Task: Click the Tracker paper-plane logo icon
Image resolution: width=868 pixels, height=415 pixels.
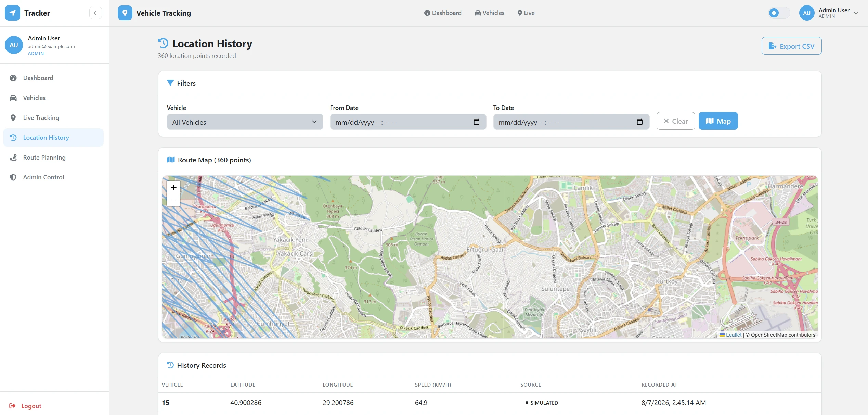Action: [12, 13]
